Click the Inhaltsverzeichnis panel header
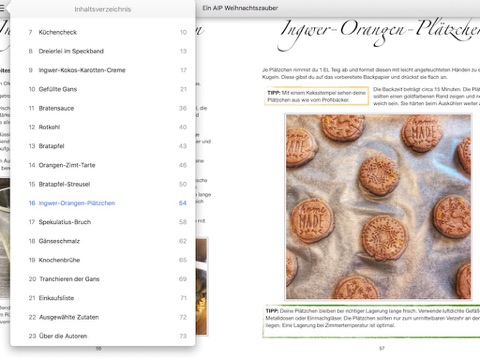480x360 pixels. (x=103, y=9)
